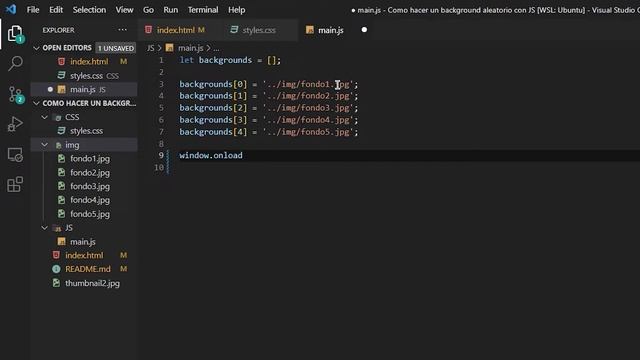640x360 pixels.
Task: Click the JS file icon beside main.js in tree
Action: 61,242
